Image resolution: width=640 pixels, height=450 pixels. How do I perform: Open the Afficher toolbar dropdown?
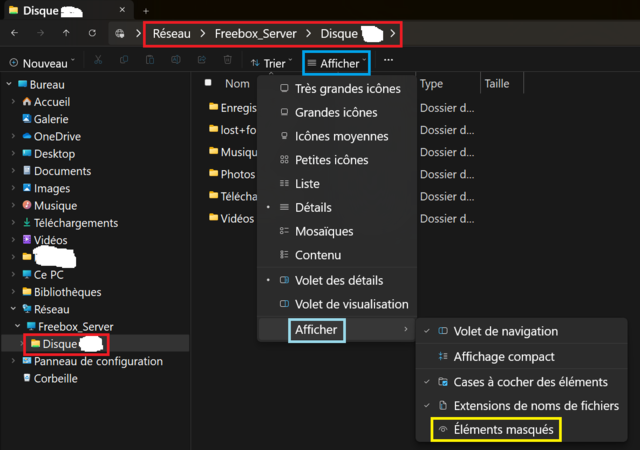(x=337, y=63)
